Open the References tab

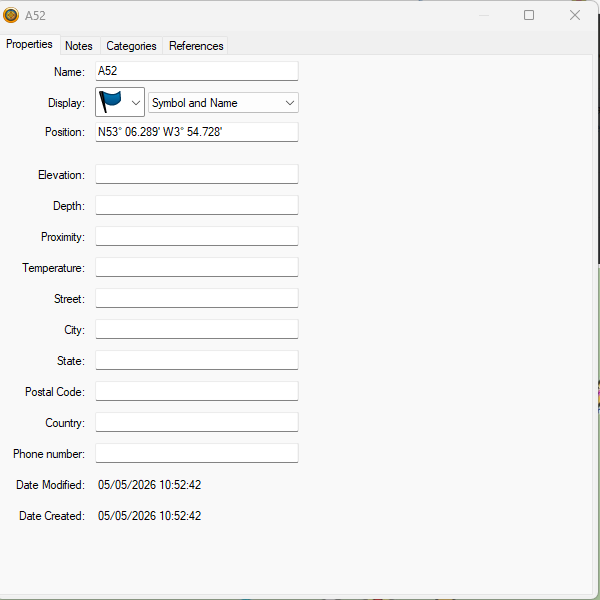tap(196, 46)
